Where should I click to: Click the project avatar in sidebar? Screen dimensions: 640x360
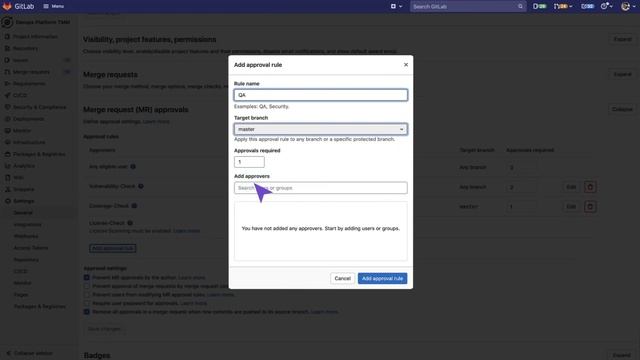[7, 22]
